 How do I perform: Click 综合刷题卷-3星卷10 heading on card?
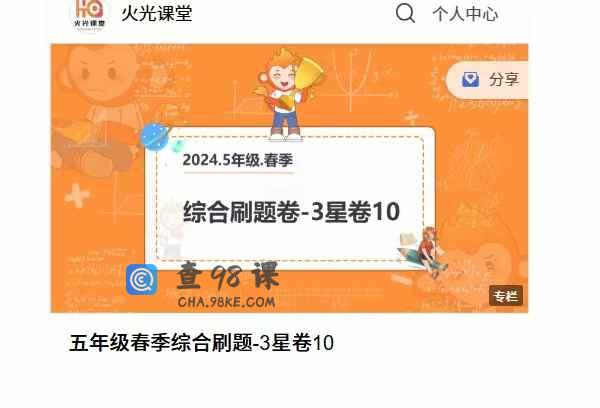pyautogui.click(x=292, y=212)
